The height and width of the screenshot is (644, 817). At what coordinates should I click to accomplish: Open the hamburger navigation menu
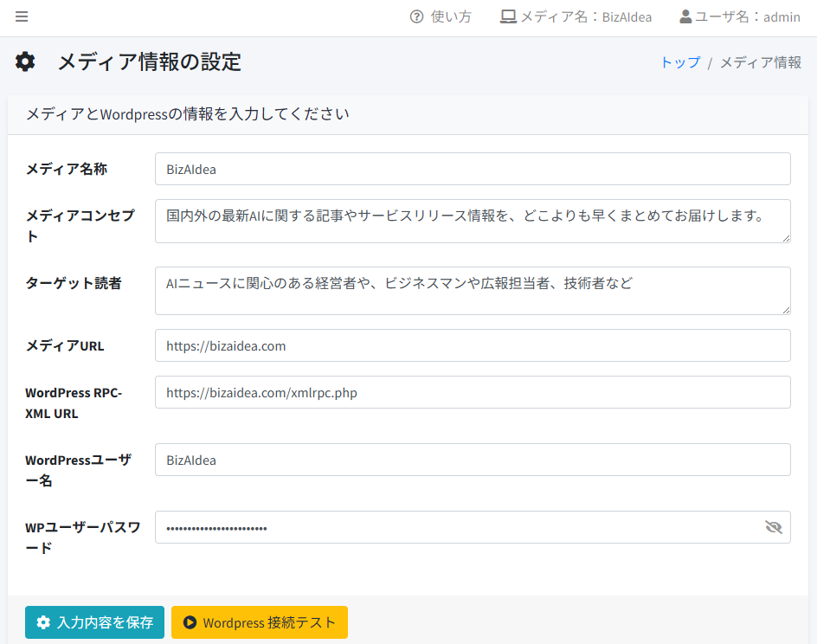point(21,16)
